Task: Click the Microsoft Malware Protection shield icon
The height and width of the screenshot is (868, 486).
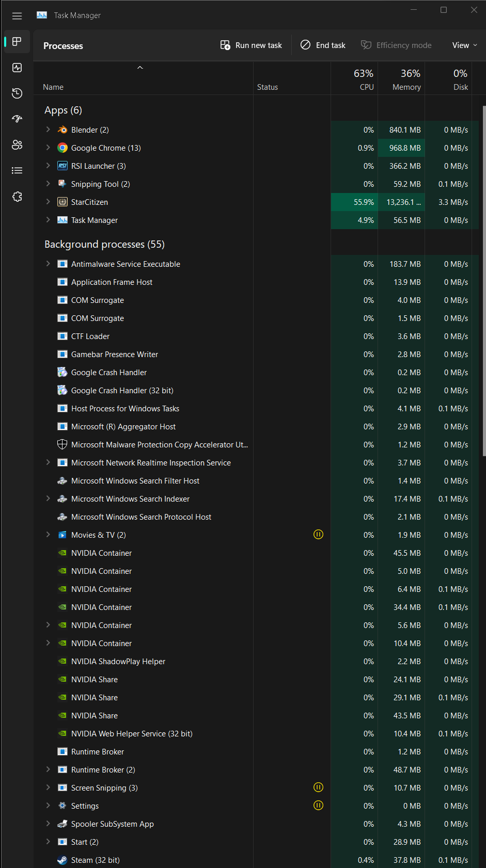Action: [x=62, y=444]
